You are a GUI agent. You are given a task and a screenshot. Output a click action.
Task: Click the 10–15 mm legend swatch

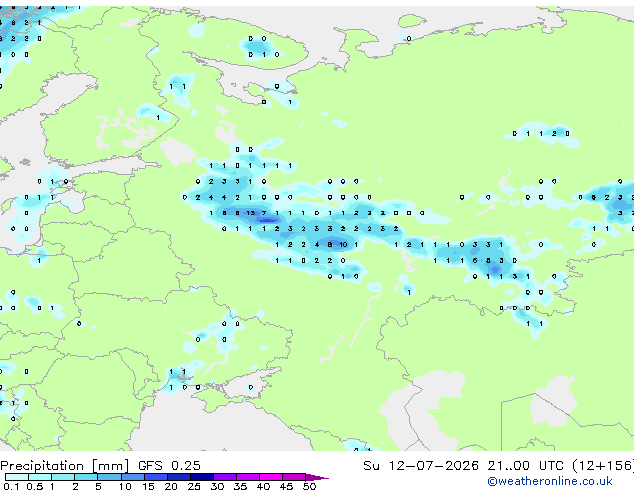[133, 477]
